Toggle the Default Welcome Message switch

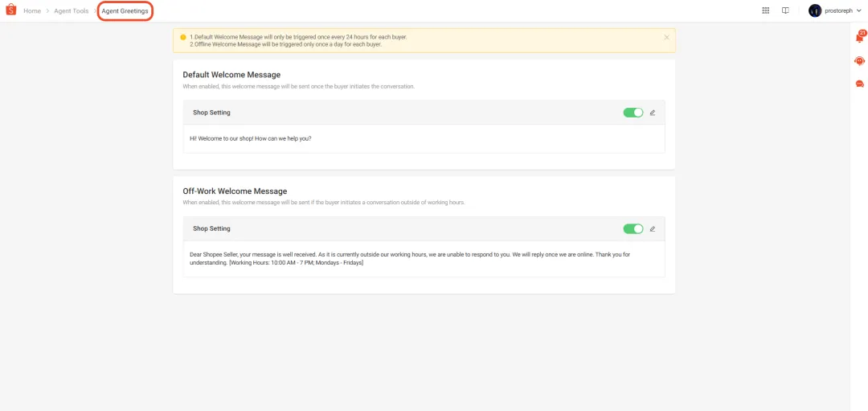[633, 113]
